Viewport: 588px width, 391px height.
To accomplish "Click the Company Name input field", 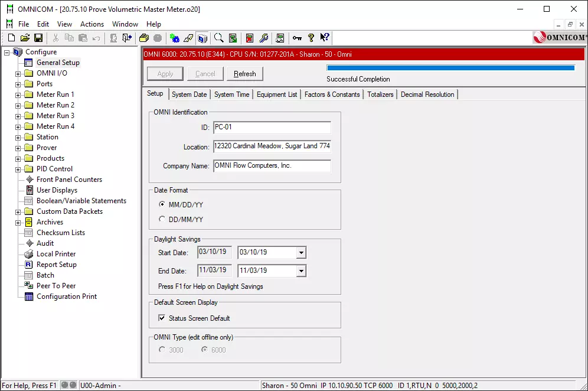I will point(272,166).
